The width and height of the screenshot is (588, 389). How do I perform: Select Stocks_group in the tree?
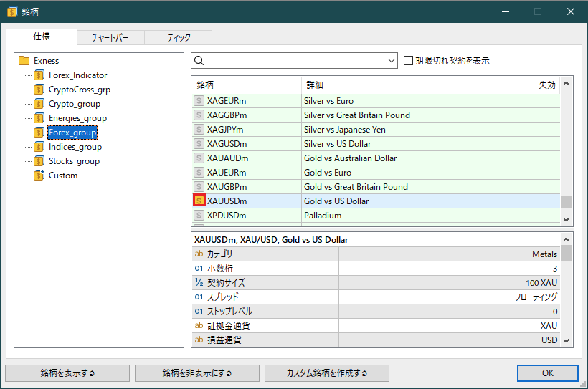pos(74,161)
